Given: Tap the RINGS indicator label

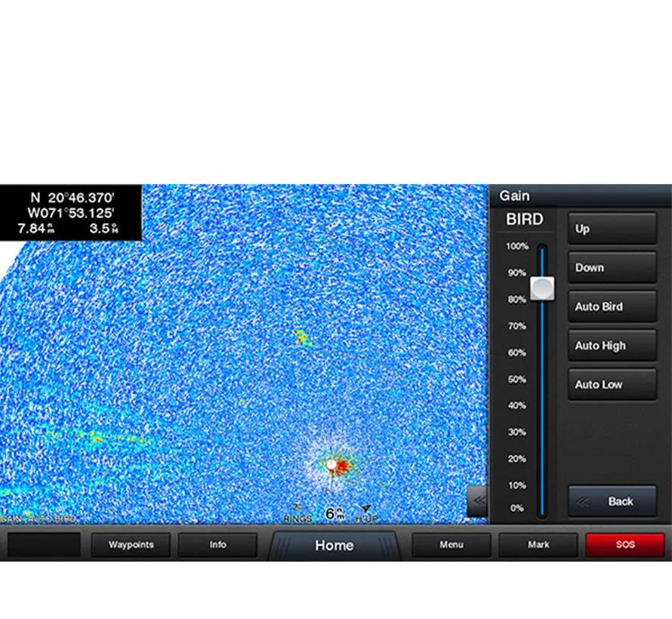Looking at the screenshot, I should coord(297,519).
